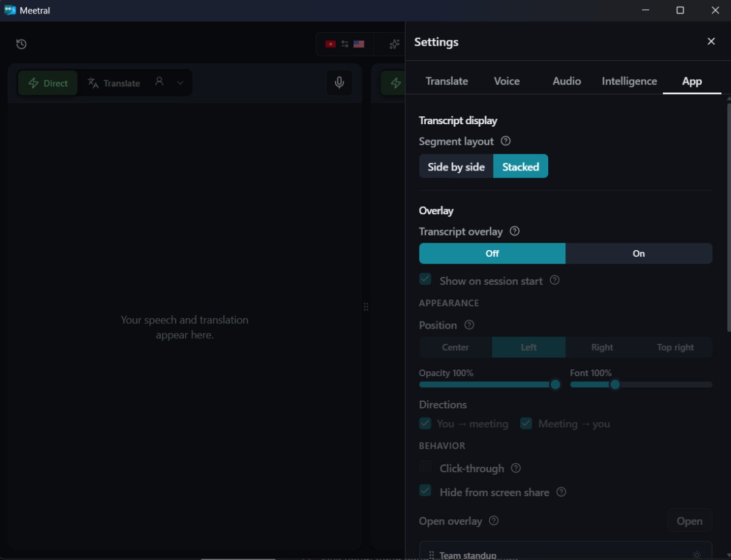
Task: Click the help icon next to Segment layout
Action: click(x=506, y=141)
